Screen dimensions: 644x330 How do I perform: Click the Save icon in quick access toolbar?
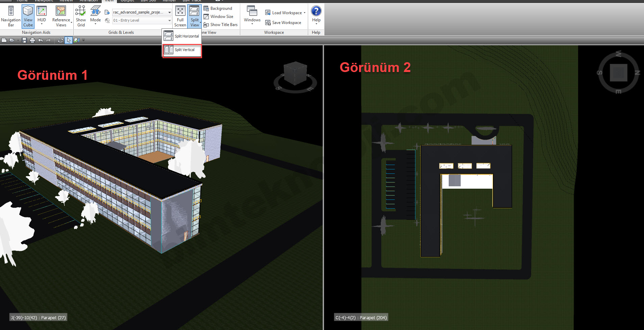pos(24,40)
